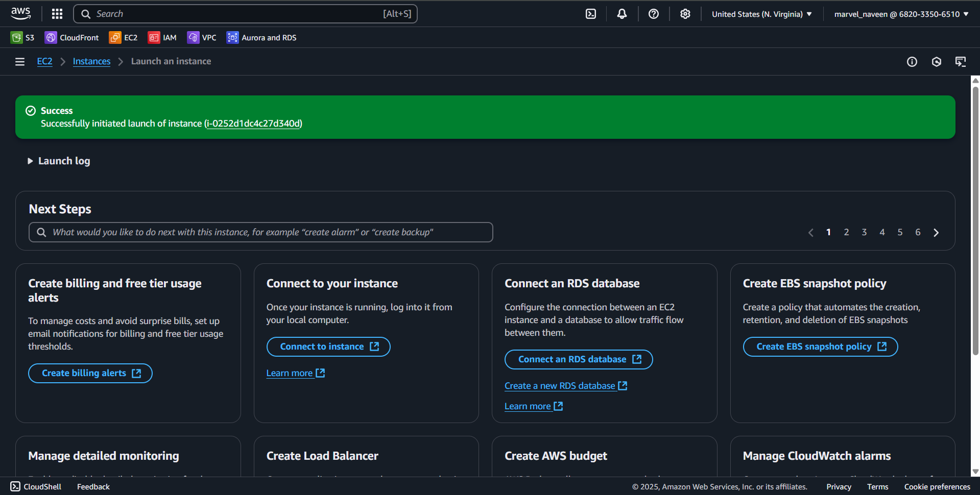Image resolution: width=980 pixels, height=495 pixels.
Task: Click the AWS logo home icon
Action: click(20, 14)
